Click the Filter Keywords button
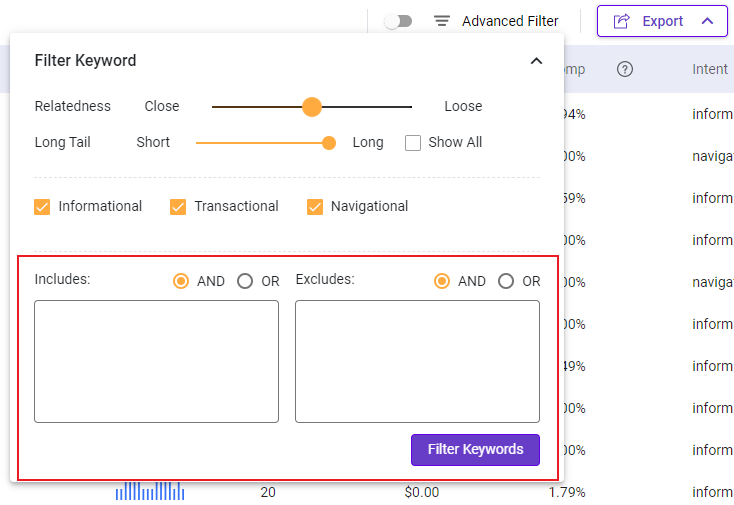The width and height of the screenshot is (734, 505). (475, 450)
